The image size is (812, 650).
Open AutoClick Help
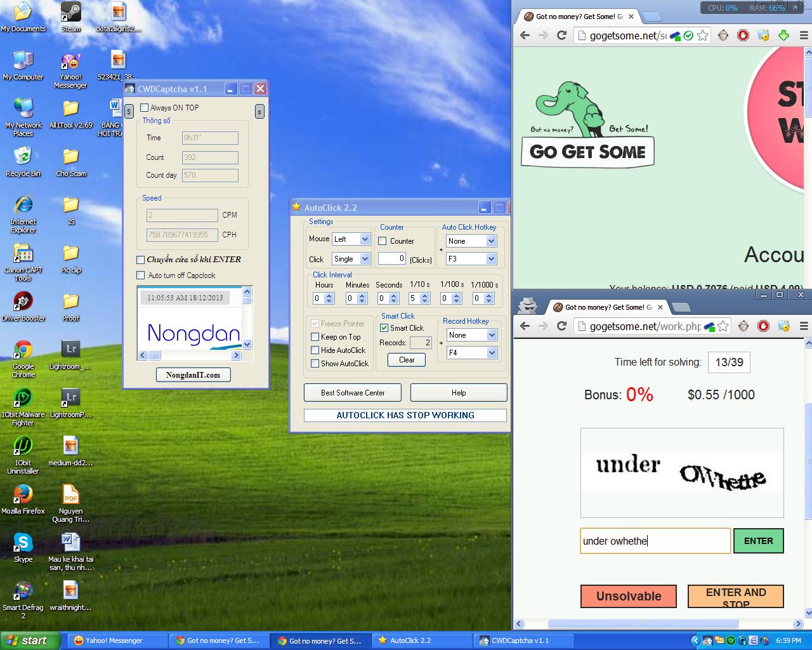pos(459,393)
